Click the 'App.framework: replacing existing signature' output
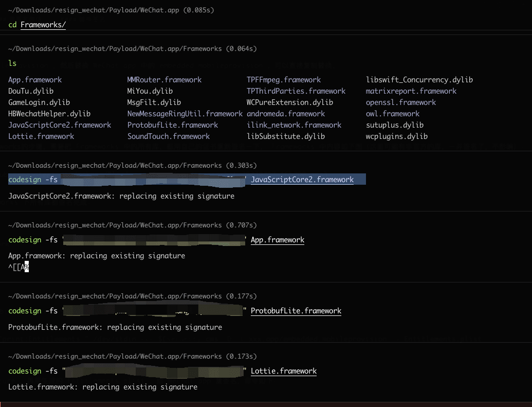The image size is (532, 407). [97, 256]
